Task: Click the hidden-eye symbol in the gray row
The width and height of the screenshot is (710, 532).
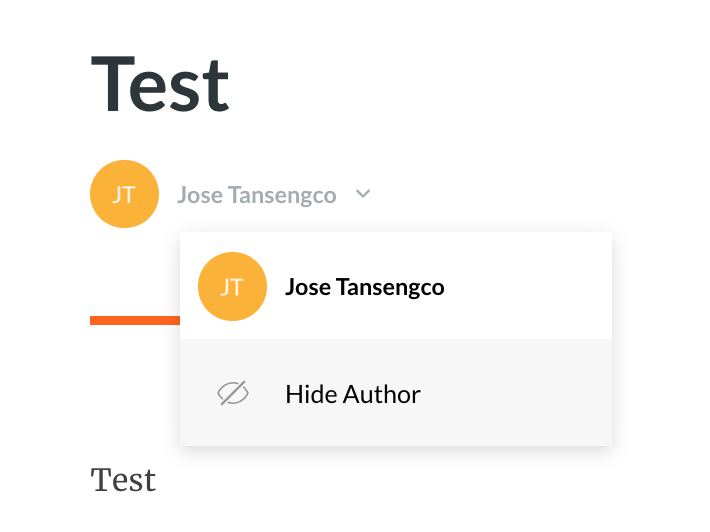Action: [232, 394]
